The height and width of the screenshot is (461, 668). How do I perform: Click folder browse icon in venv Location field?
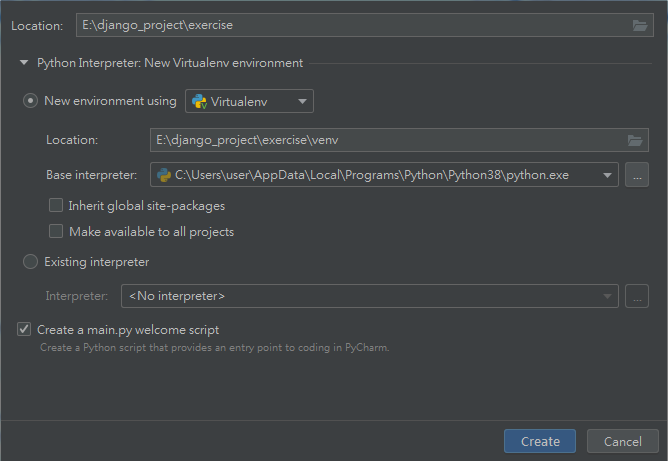point(633,141)
